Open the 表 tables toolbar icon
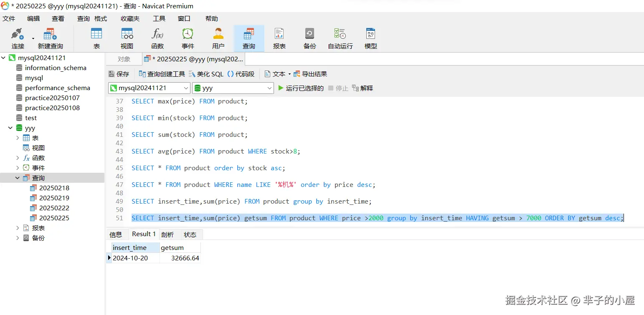644x315 pixels. [96, 38]
